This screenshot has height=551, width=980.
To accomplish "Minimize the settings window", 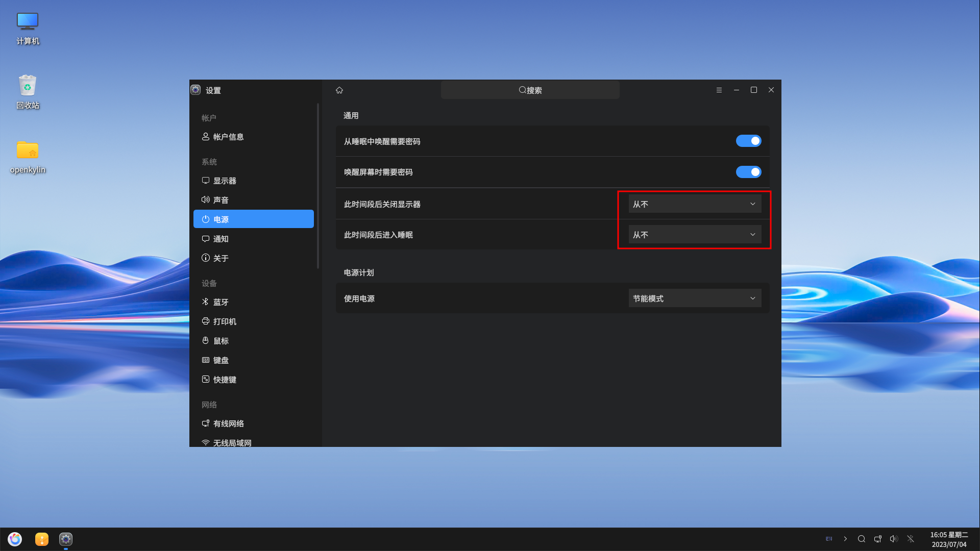I will 737,90.
